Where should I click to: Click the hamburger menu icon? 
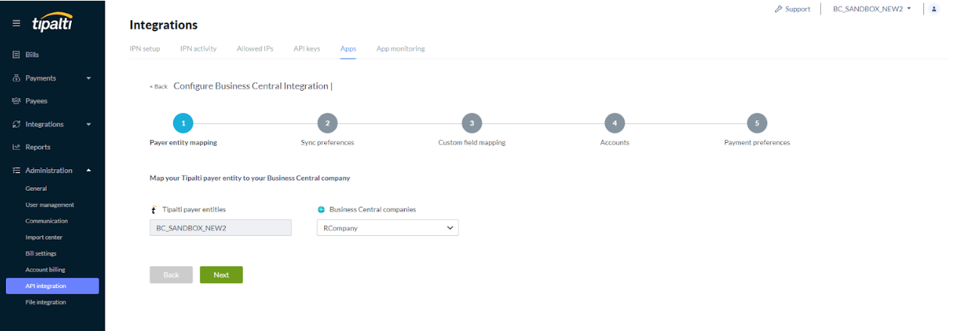point(16,23)
